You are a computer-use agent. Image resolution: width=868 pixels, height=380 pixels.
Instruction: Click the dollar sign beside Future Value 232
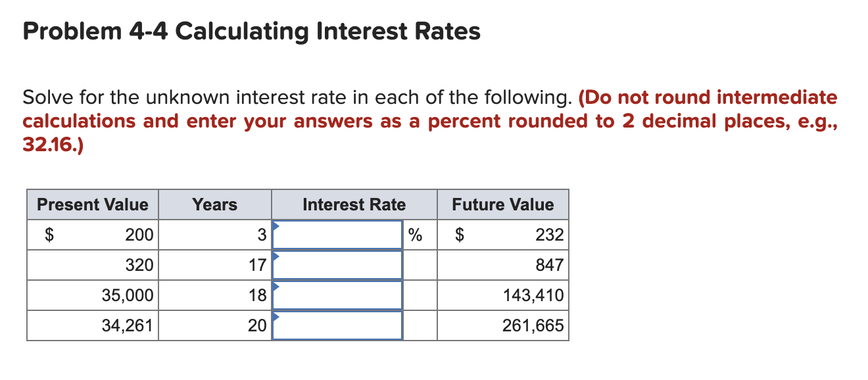pyautogui.click(x=460, y=234)
